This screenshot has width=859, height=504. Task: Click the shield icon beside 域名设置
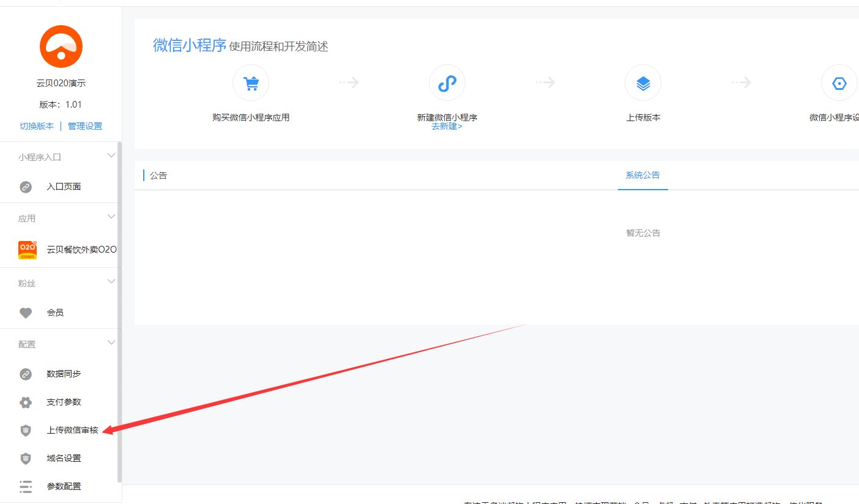(x=26, y=458)
